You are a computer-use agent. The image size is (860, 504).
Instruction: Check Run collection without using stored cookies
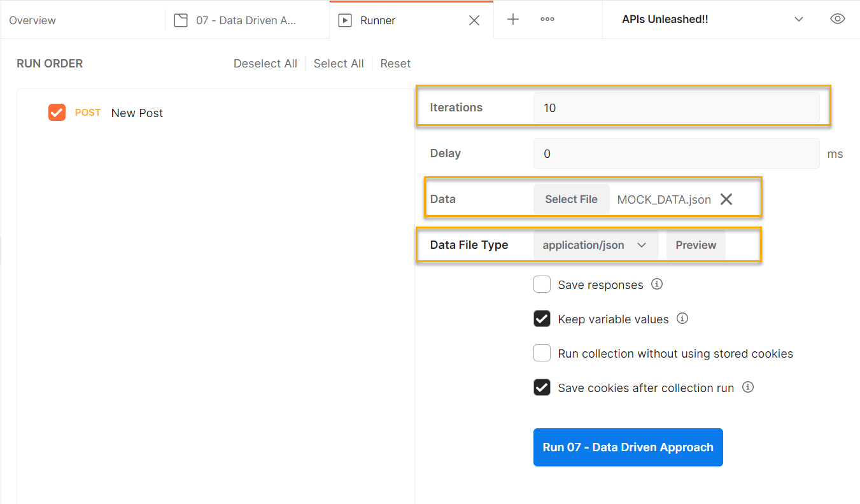(x=542, y=353)
